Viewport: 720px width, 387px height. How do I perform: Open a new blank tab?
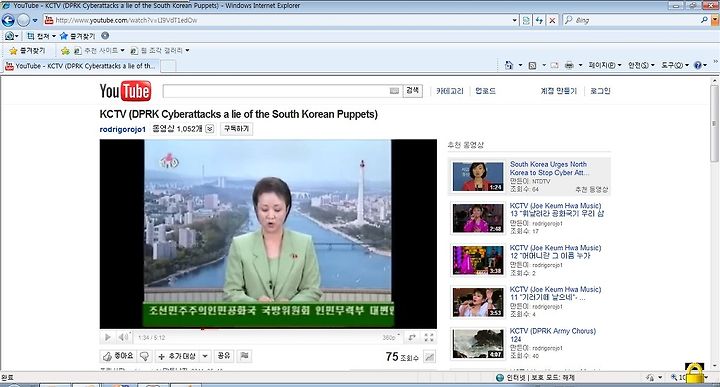[x=168, y=67]
